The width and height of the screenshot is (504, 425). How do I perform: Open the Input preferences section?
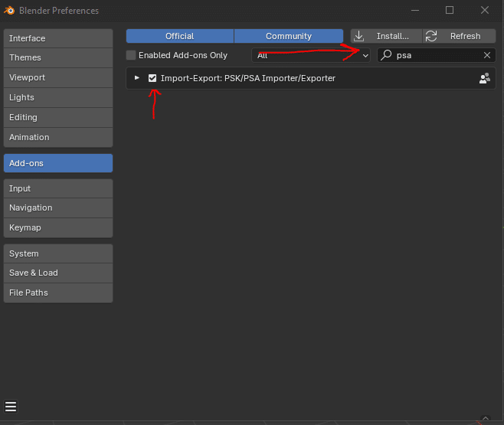[58, 188]
